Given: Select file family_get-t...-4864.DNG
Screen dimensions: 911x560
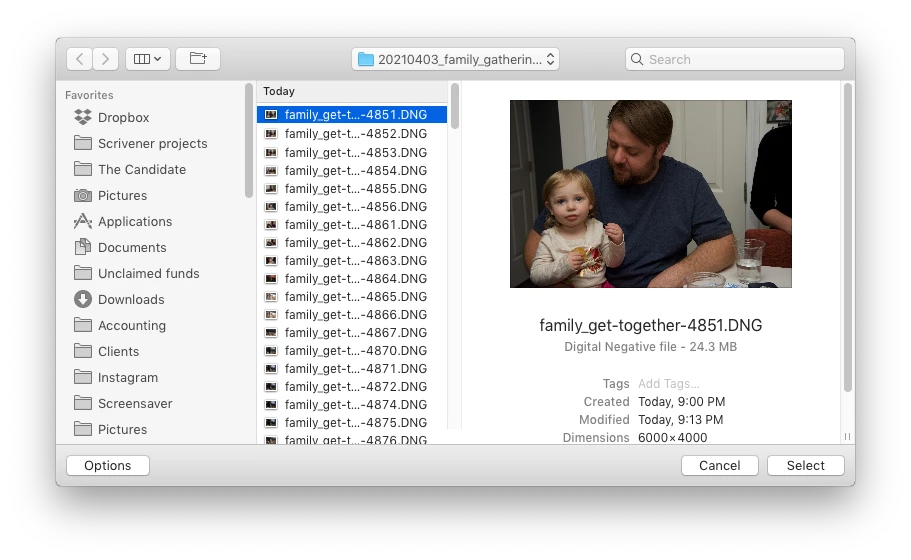Looking at the screenshot, I should [x=352, y=279].
